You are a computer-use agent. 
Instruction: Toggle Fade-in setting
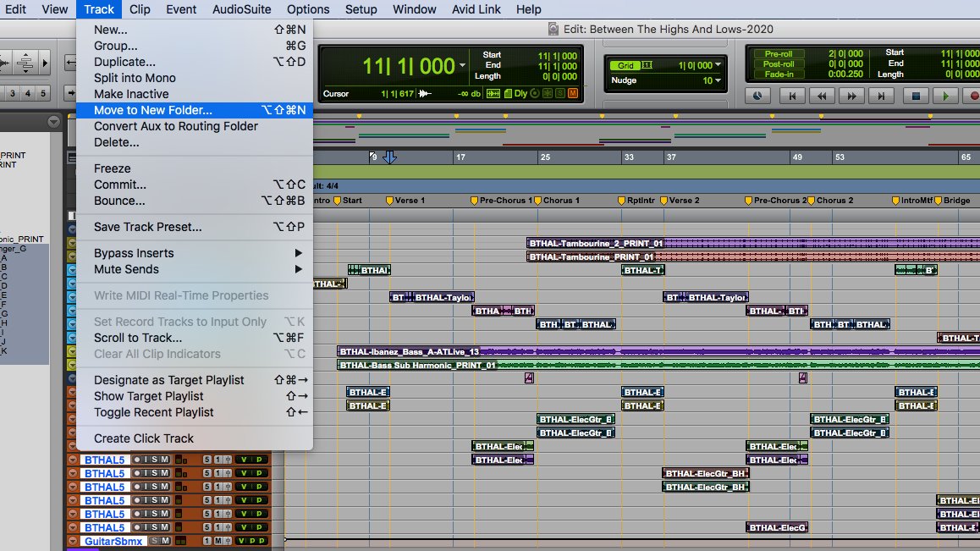(x=778, y=74)
